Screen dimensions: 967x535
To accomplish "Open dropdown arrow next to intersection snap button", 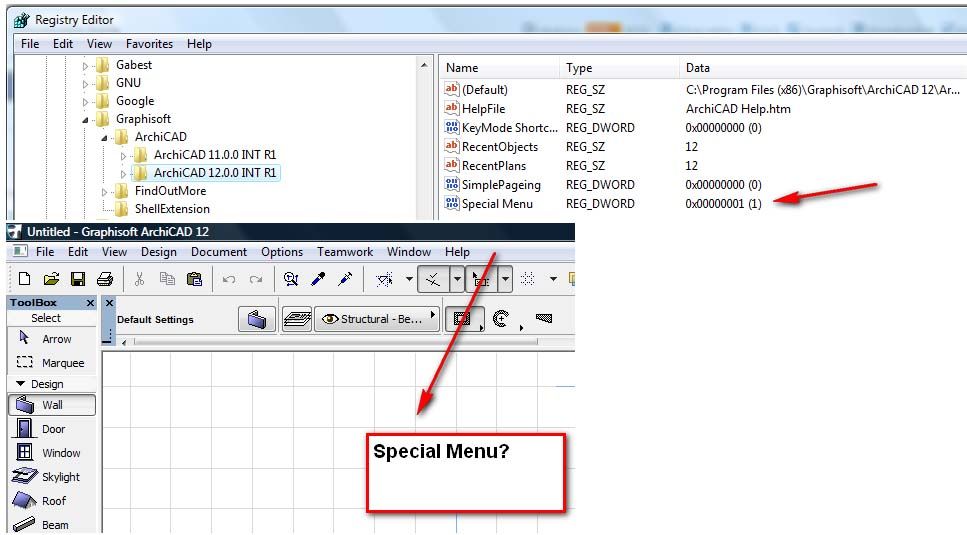I will (x=457, y=279).
